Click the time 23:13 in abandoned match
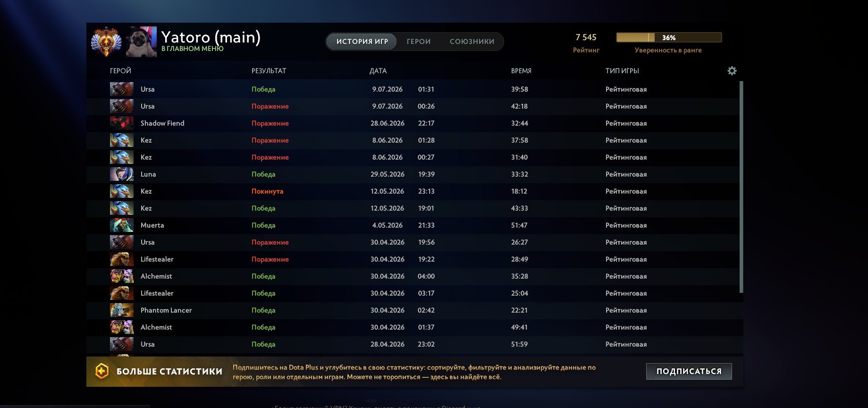868x408 pixels. pyautogui.click(x=426, y=191)
